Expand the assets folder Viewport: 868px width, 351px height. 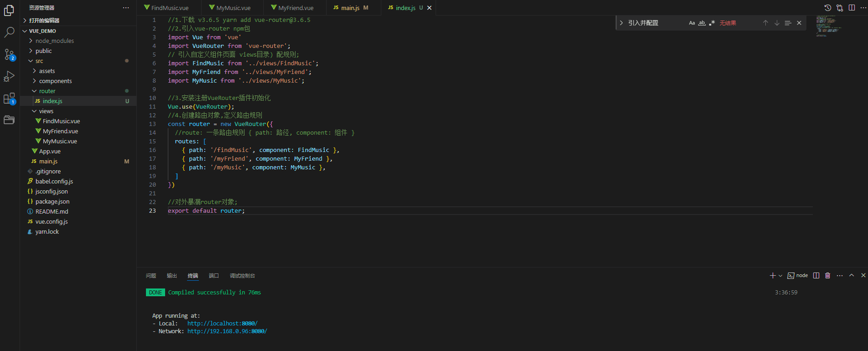point(78,71)
